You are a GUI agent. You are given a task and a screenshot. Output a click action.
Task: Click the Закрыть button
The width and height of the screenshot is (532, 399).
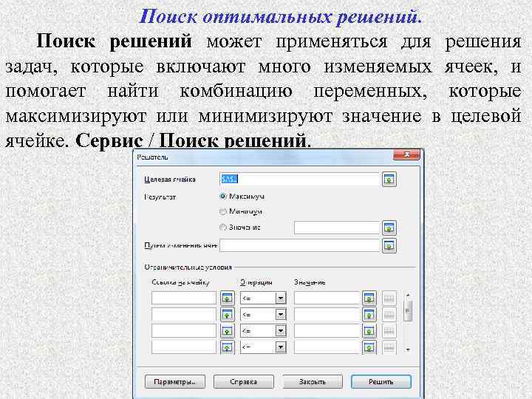[x=313, y=382]
